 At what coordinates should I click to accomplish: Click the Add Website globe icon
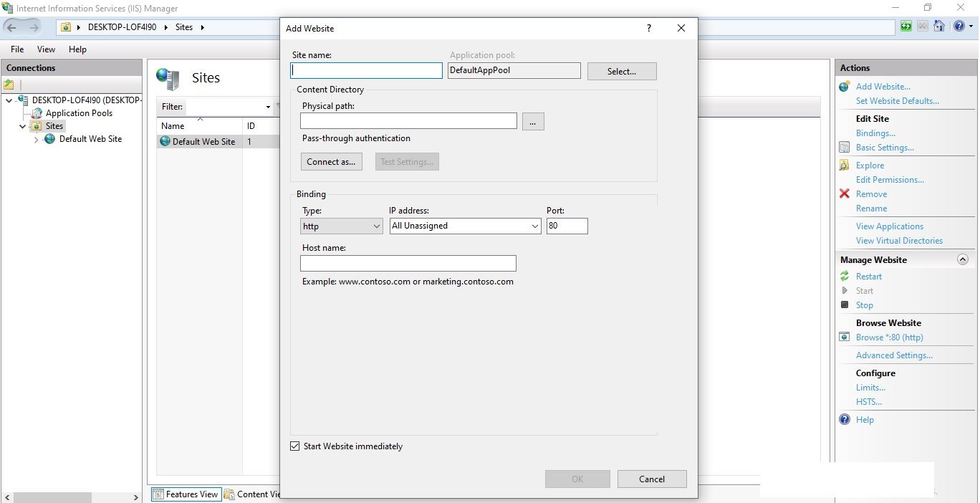pos(844,86)
